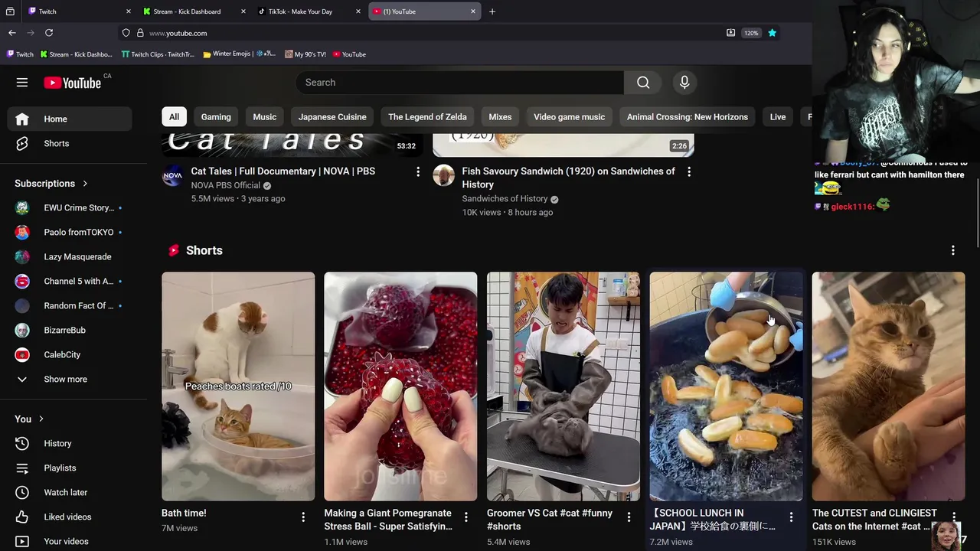Image resolution: width=980 pixels, height=551 pixels.
Task: Toggle the bookmark star for this page
Action: [772, 33]
